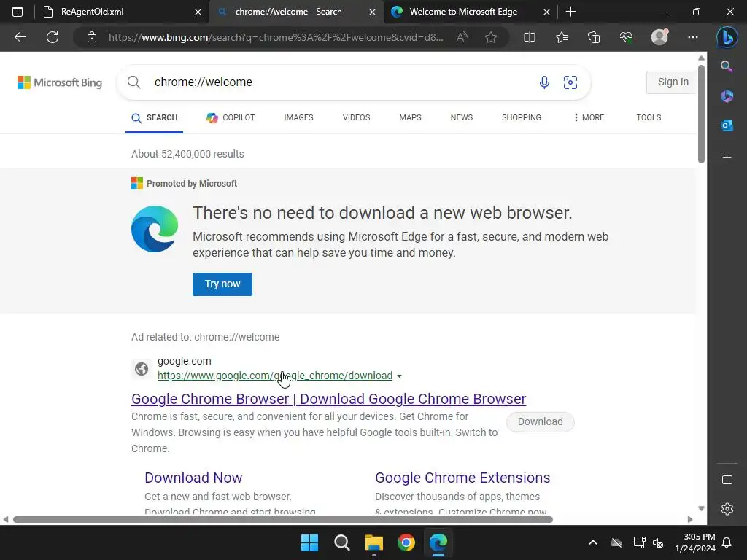This screenshot has height=560, width=747.
Task: Add a new sidebar app
Action: point(727,157)
